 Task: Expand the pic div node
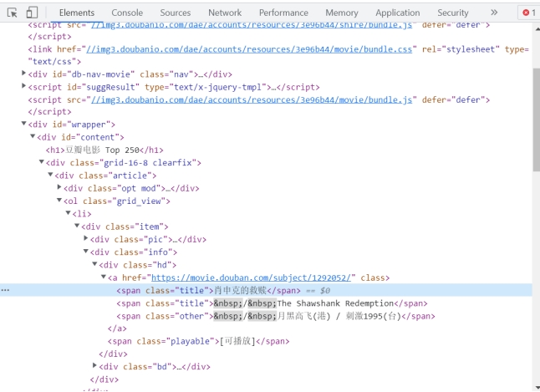coord(86,238)
